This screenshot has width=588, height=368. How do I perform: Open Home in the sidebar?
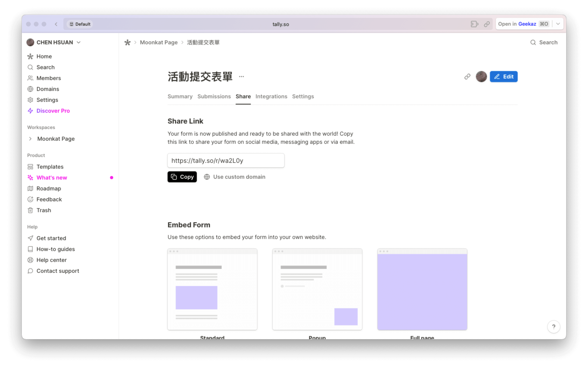coord(44,56)
